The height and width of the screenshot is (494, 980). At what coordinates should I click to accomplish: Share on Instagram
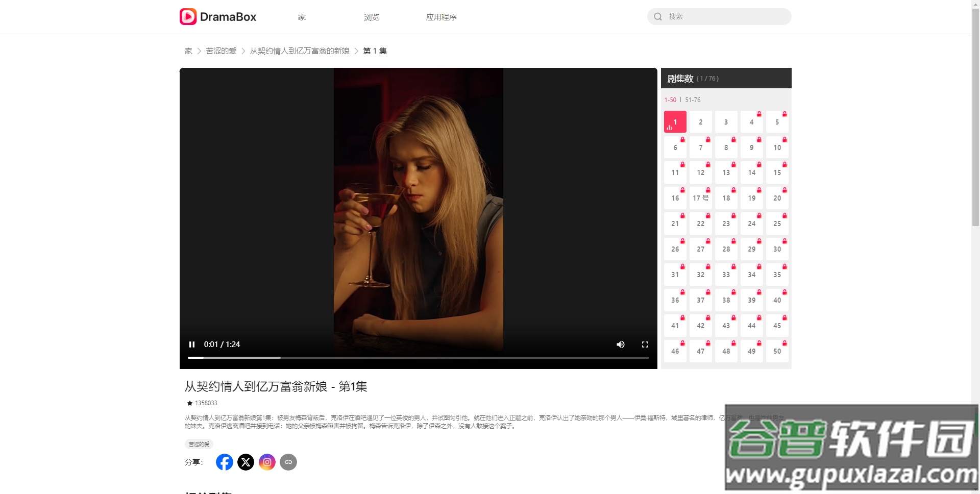click(x=267, y=462)
